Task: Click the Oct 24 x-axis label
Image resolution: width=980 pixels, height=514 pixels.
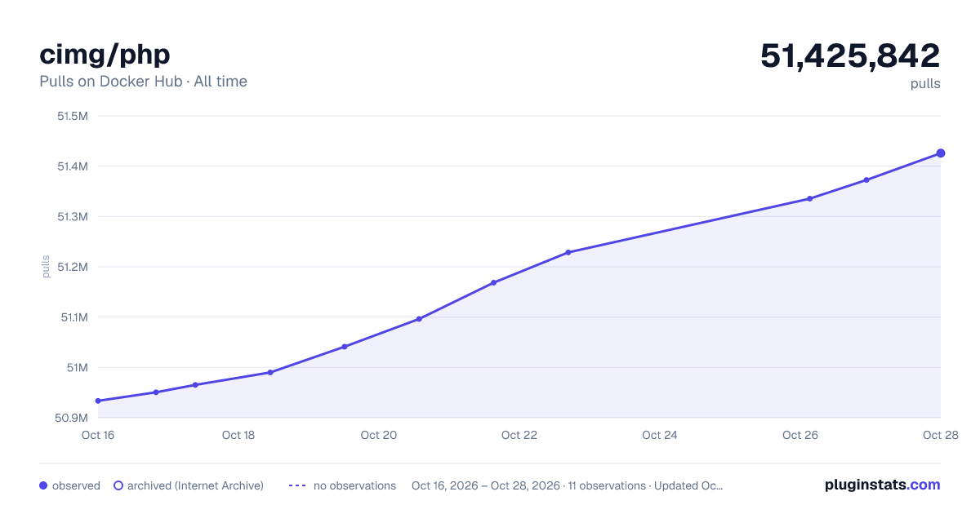Action: point(660,435)
